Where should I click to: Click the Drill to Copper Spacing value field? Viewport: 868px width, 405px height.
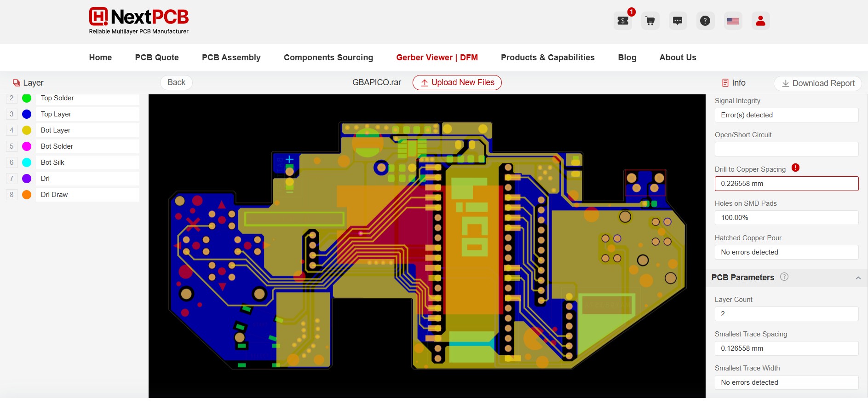point(787,184)
